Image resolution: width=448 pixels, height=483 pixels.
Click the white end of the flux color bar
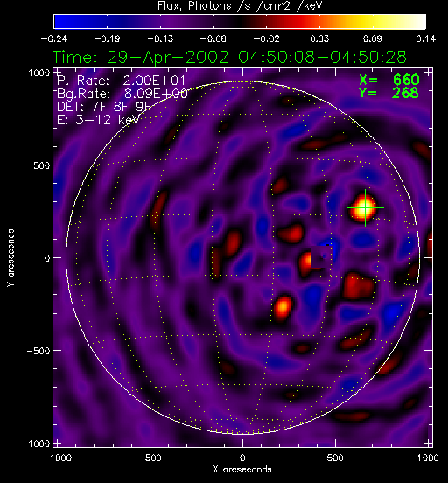click(417, 22)
